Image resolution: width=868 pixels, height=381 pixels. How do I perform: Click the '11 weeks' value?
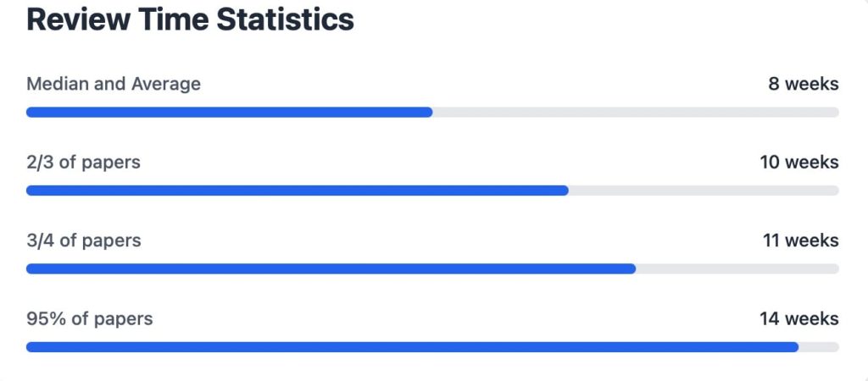pos(801,241)
